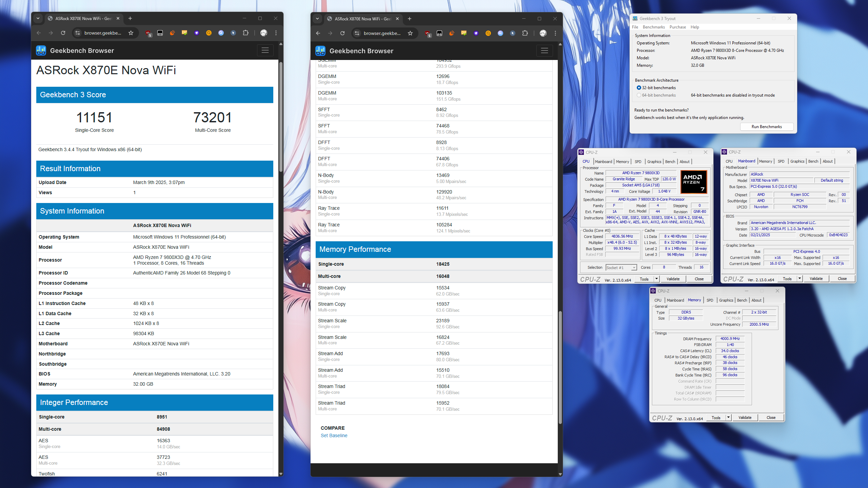
Task: Reload the page in right browser
Action: pos(342,33)
